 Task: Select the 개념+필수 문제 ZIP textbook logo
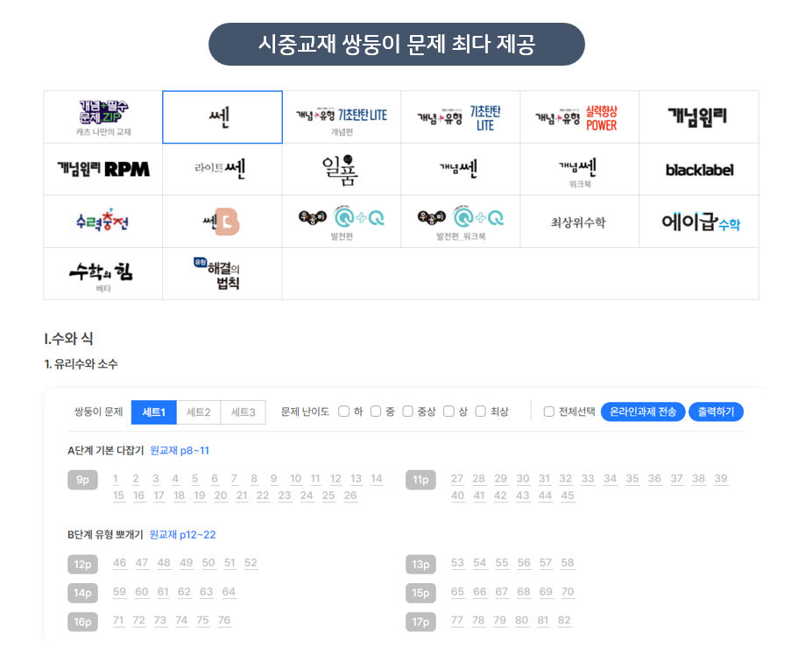(x=103, y=117)
